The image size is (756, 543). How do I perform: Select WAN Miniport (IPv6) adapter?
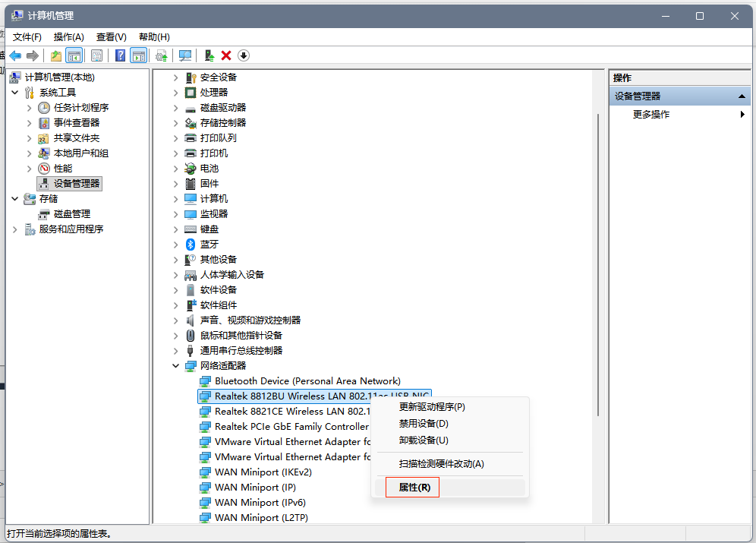point(260,503)
